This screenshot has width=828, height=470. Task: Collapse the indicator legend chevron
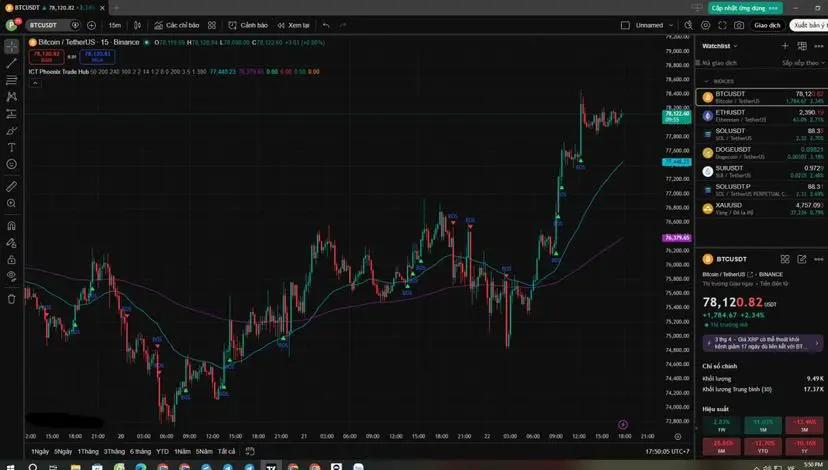click(35, 83)
